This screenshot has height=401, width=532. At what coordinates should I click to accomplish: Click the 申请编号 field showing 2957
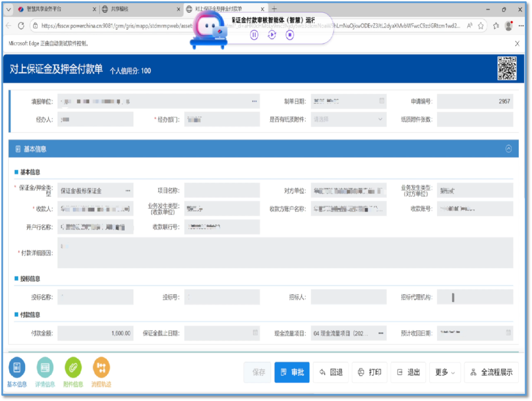[x=475, y=101]
